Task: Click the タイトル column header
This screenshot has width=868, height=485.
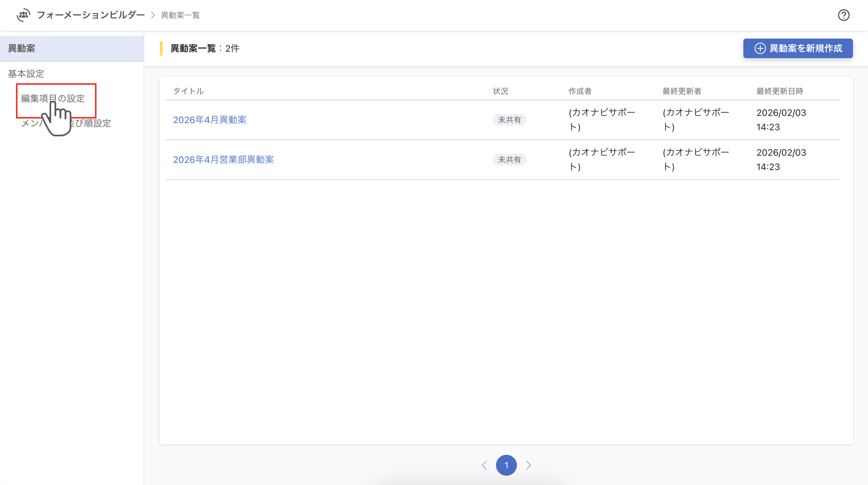Action: click(188, 91)
